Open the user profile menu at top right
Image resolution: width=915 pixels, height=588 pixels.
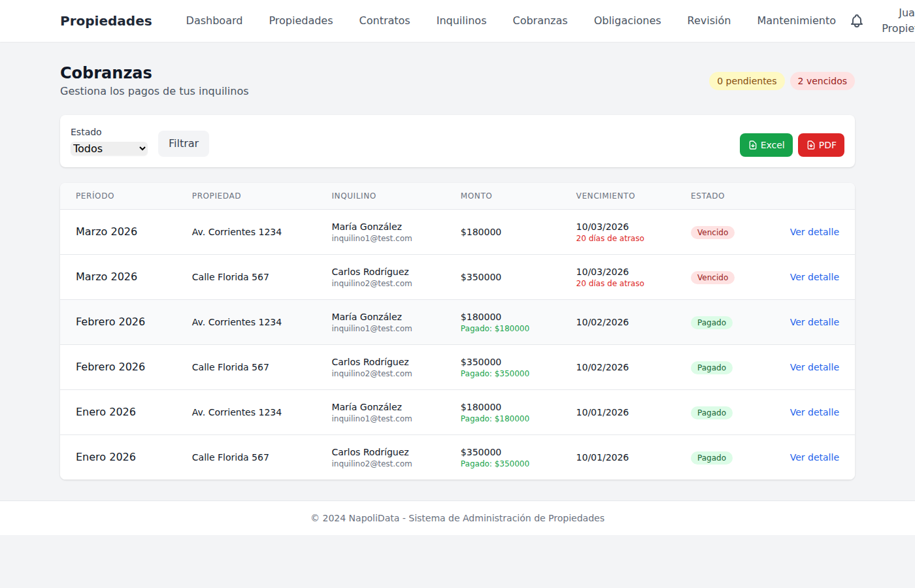899,21
